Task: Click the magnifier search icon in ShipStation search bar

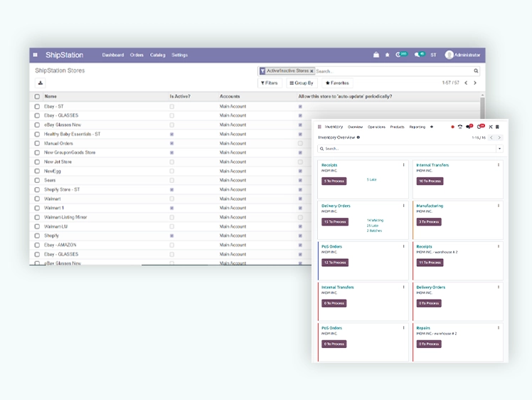Action: (476, 71)
